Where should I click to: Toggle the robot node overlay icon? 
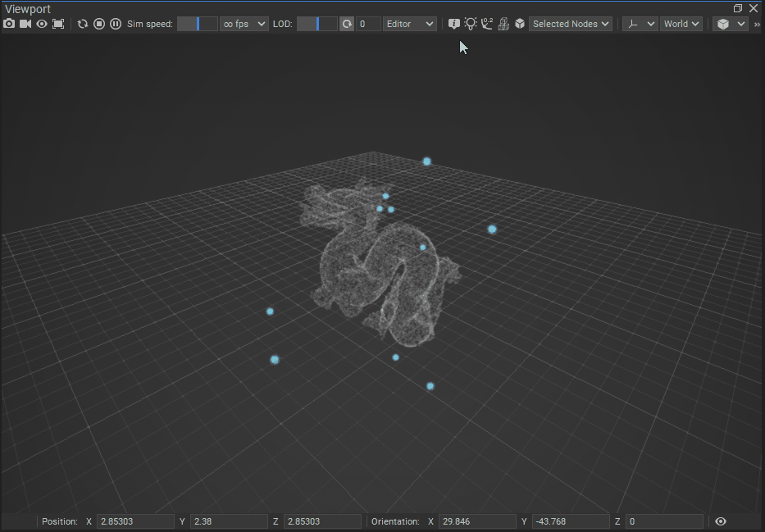pyautogui.click(x=503, y=24)
